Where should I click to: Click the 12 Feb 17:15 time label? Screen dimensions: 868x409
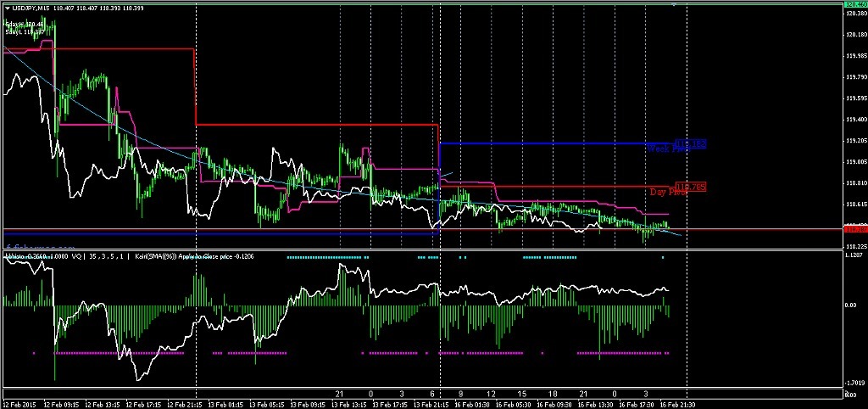point(144,405)
